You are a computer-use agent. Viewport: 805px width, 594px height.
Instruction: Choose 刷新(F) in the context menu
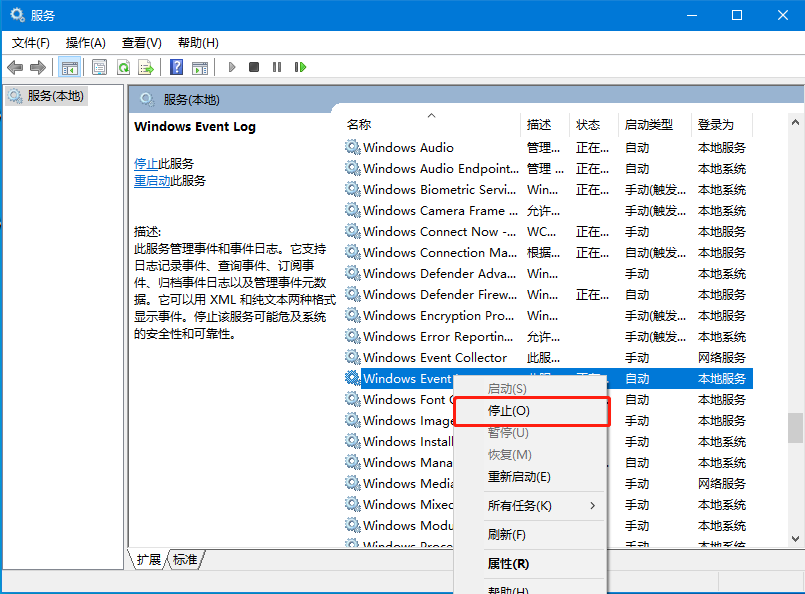(x=531, y=535)
